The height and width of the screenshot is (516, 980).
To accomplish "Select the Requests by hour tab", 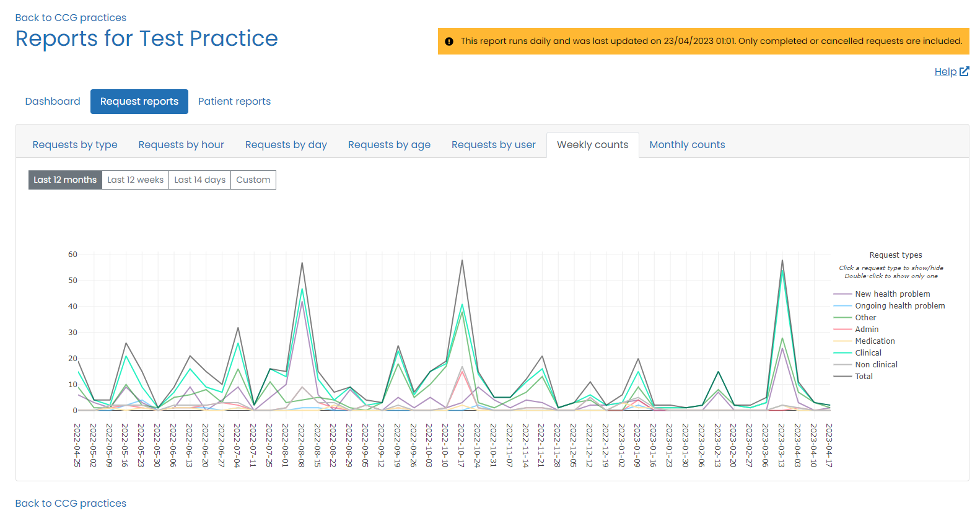I will pyautogui.click(x=181, y=145).
